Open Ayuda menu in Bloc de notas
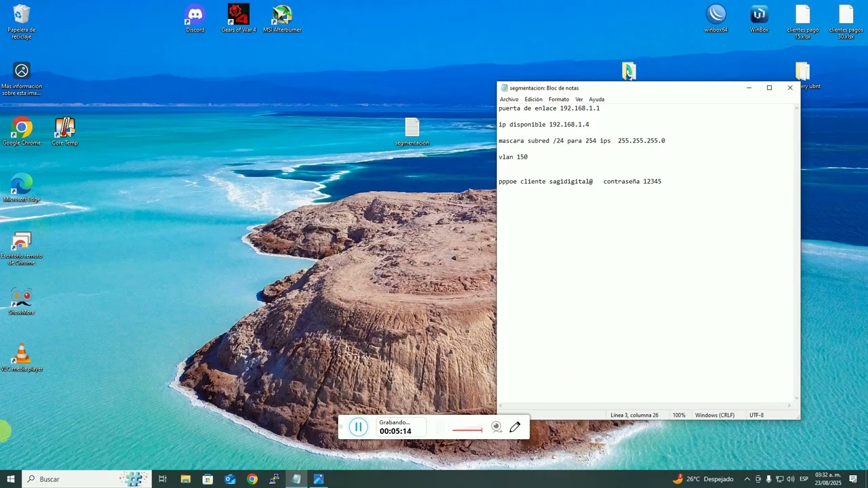Screen dimensions: 868x488 click(597, 100)
